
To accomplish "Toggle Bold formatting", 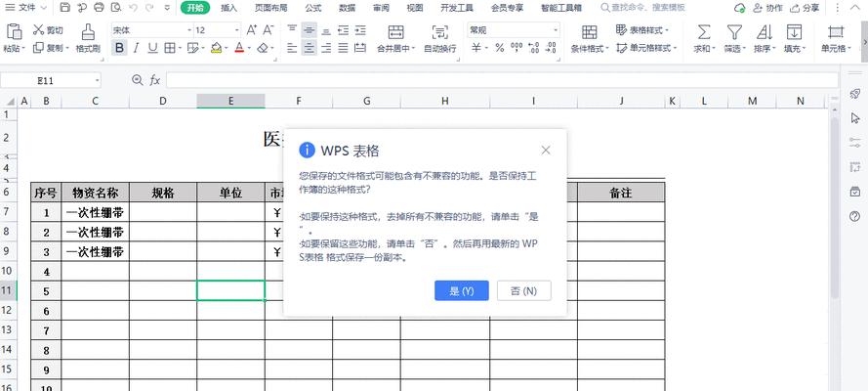I will tap(119, 48).
